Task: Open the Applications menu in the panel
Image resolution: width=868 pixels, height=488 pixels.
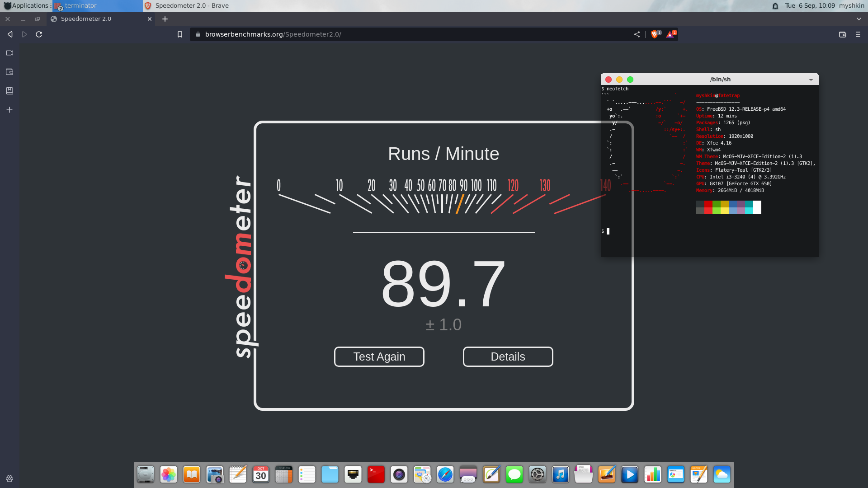Action: point(26,5)
